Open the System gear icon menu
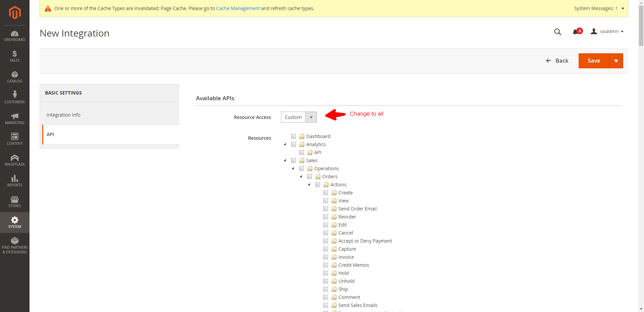This screenshot has width=644, height=312. click(x=15, y=223)
